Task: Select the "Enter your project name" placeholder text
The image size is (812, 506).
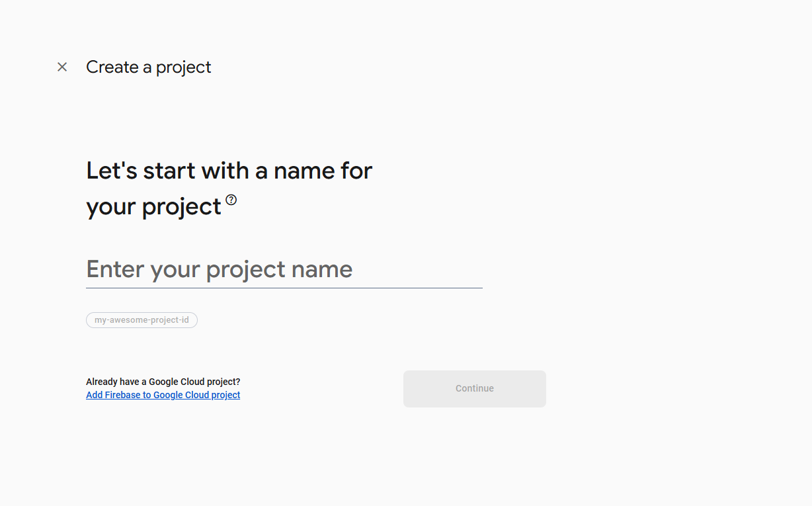Action: pos(220,269)
